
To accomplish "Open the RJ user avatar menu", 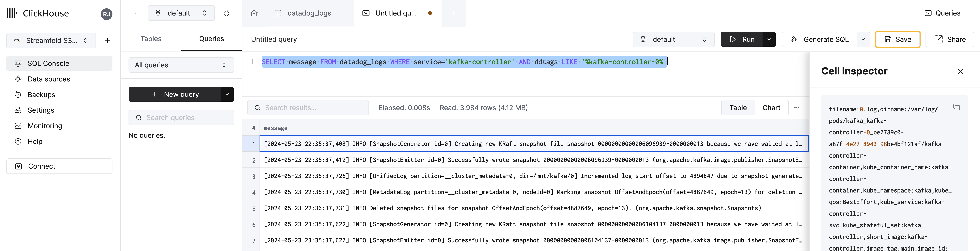I will pyautogui.click(x=106, y=14).
